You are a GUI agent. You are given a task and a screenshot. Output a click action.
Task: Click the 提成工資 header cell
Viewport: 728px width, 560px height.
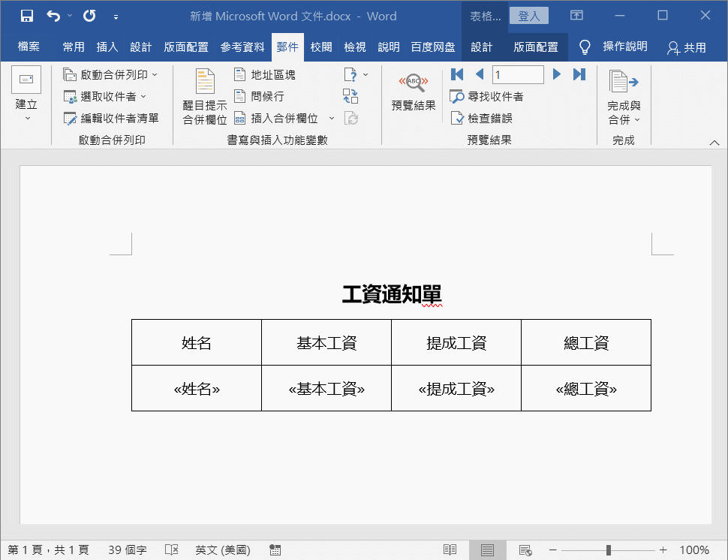(x=456, y=343)
